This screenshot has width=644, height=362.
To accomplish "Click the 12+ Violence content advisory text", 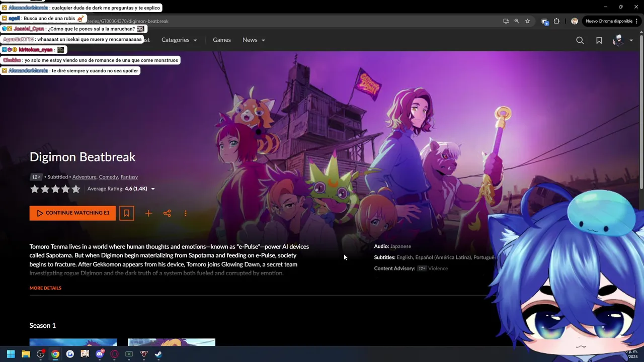I will pyautogui.click(x=432, y=268).
